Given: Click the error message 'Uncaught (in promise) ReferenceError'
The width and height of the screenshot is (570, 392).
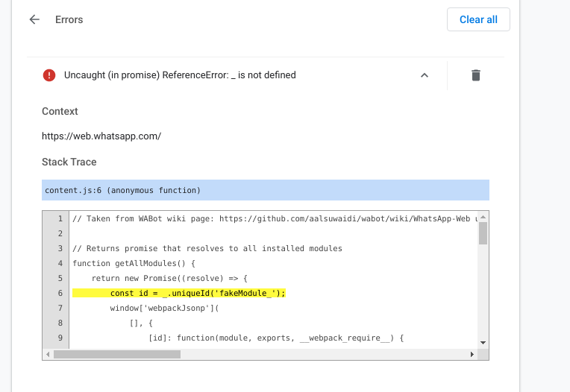Looking at the screenshot, I should coord(180,75).
